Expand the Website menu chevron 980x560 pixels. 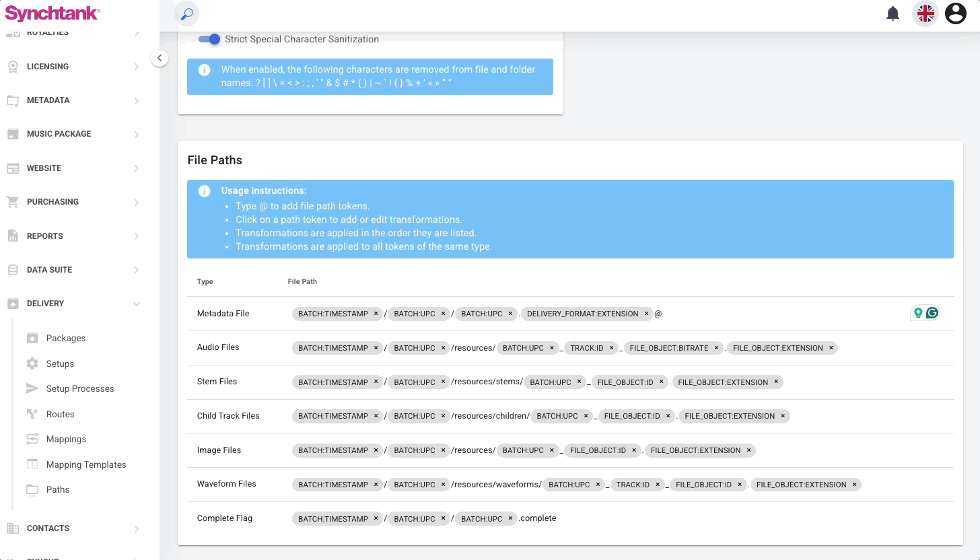pyautogui.click(x=137, y=168)
